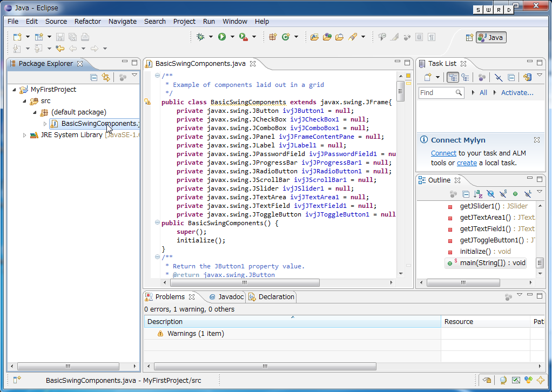The height and width of the screenshot is (392, 552).
Task: Click Synchronize Changed icon in Task List
Action: [528, 77]
